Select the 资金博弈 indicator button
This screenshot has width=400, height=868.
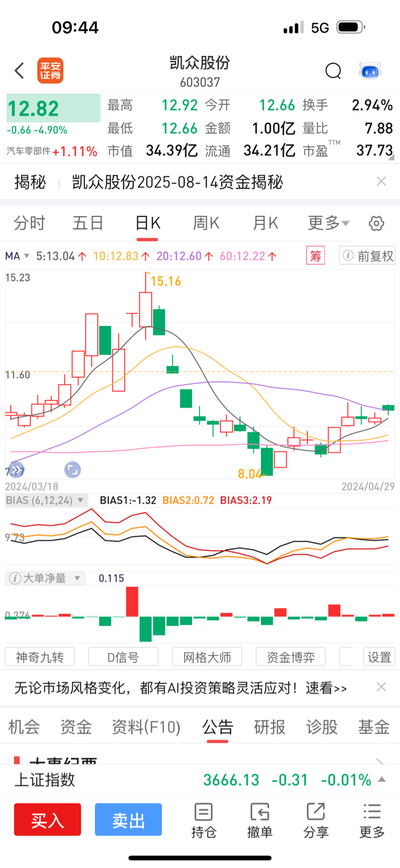(291, 657)
